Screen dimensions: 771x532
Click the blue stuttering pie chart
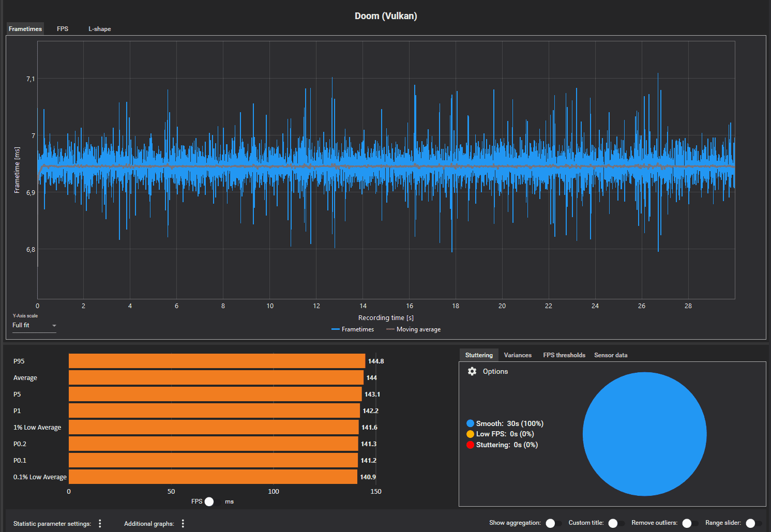click(x=644, y=434)
